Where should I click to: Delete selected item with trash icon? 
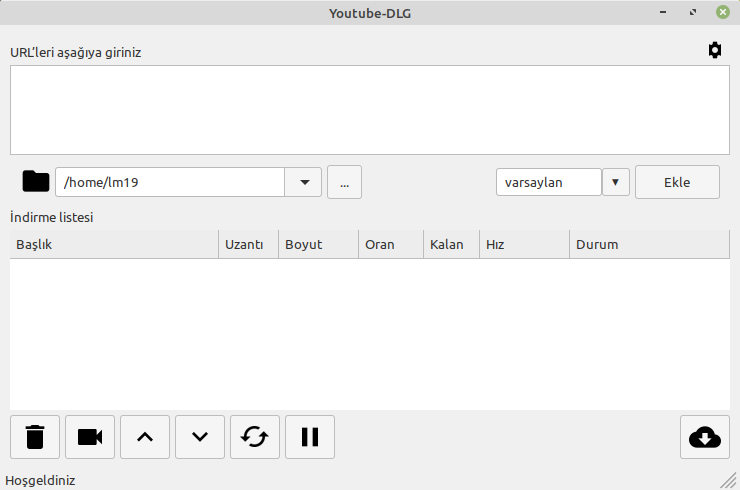(35, 437)
